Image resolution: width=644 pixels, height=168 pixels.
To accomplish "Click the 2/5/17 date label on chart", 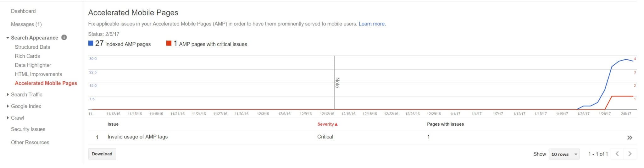I will [x=626, y=114].
